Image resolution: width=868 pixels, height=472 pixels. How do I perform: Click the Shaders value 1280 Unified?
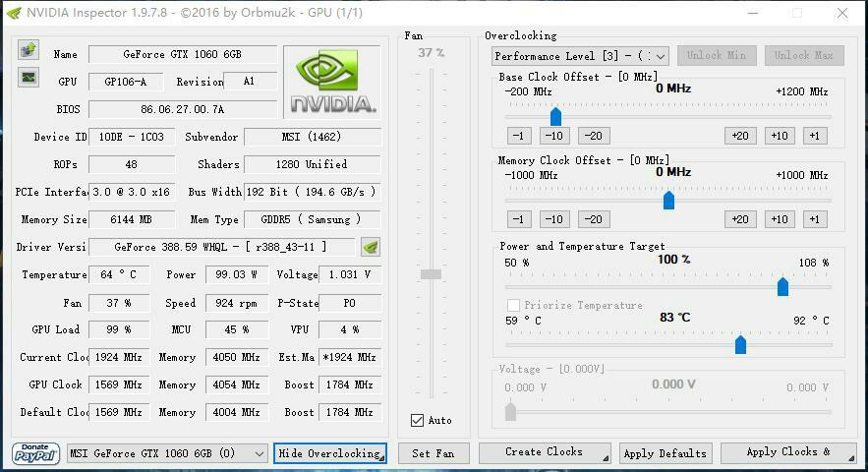313,164
